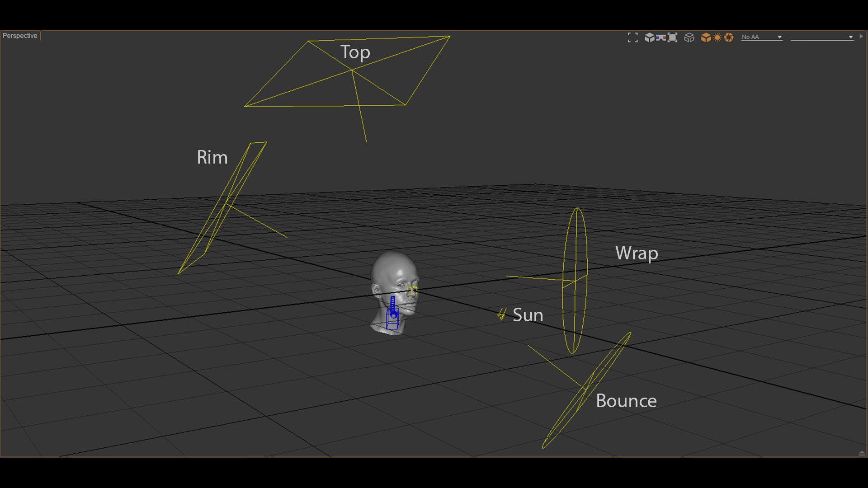Switch to wireframe cube display
868x488 pixels.
[689, 38]
